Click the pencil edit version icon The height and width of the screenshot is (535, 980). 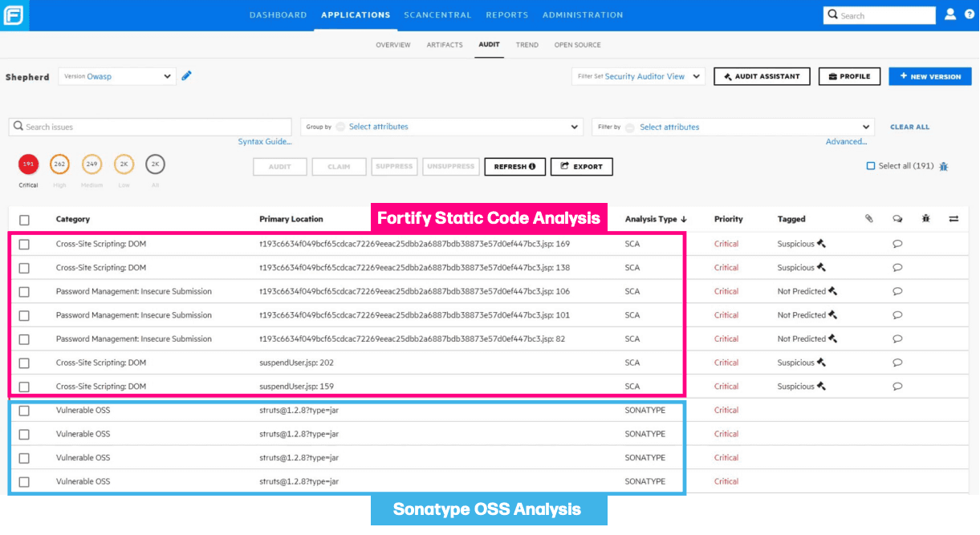tap(187, 76)
